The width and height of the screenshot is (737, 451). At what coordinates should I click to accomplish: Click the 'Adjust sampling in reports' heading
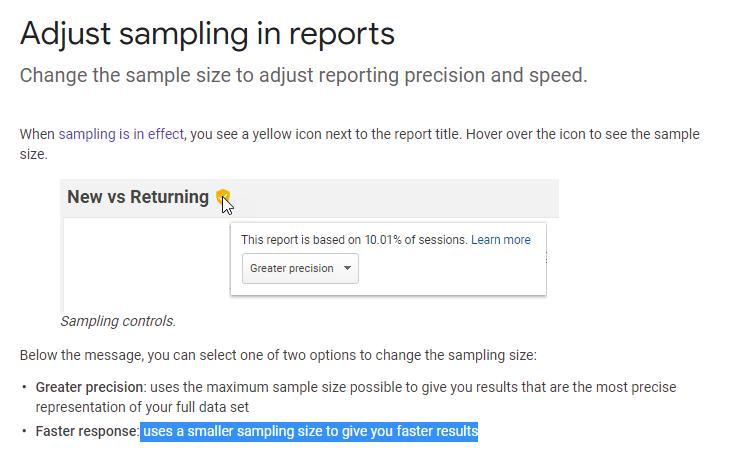(207, 34)
